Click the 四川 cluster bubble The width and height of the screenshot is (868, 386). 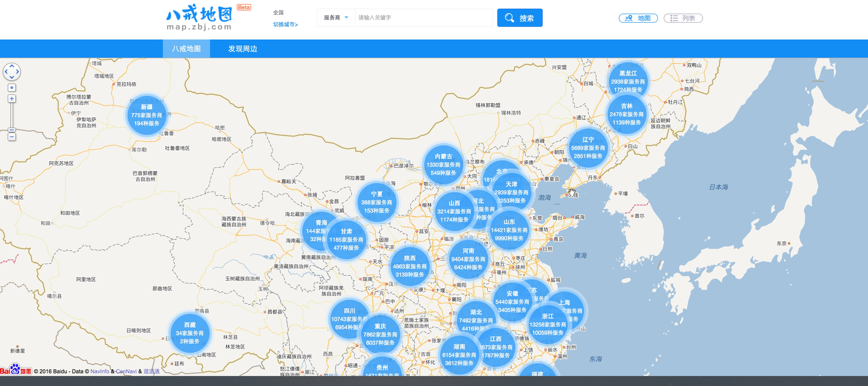[348, 319]
